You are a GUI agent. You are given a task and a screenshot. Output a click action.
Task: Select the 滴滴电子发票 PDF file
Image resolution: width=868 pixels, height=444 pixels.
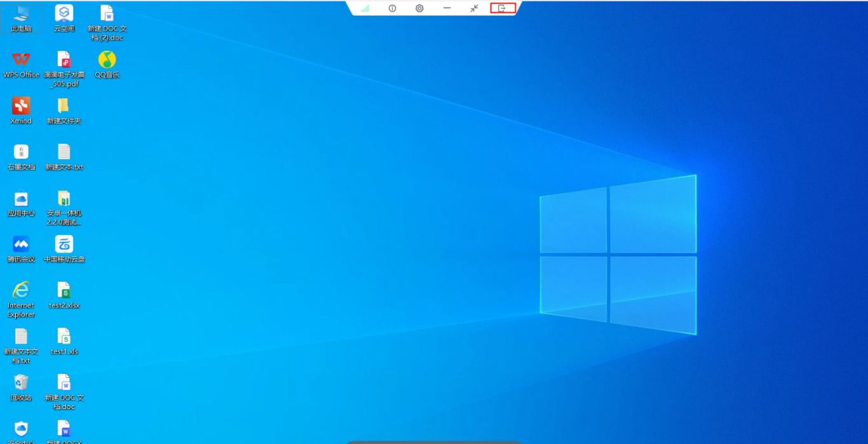64,69
